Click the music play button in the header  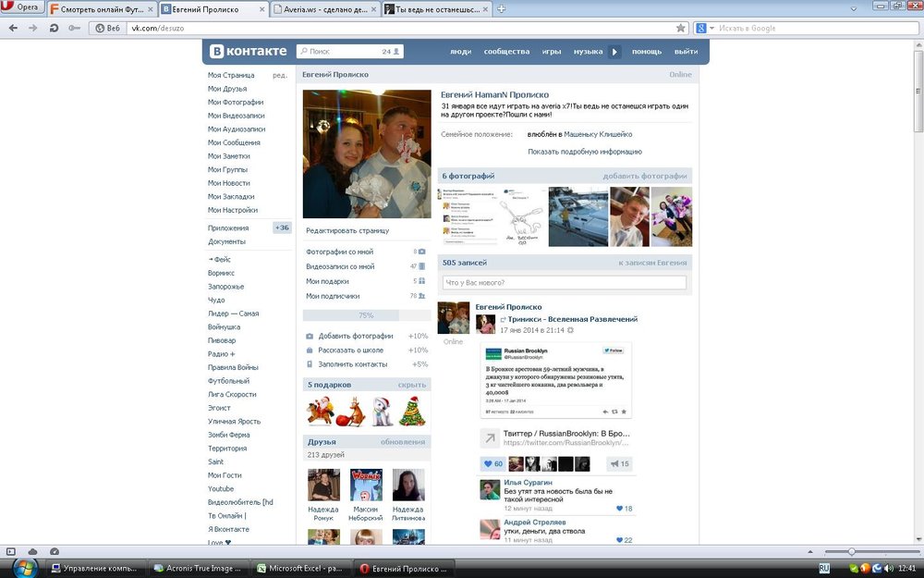click(x=615, y=52)
